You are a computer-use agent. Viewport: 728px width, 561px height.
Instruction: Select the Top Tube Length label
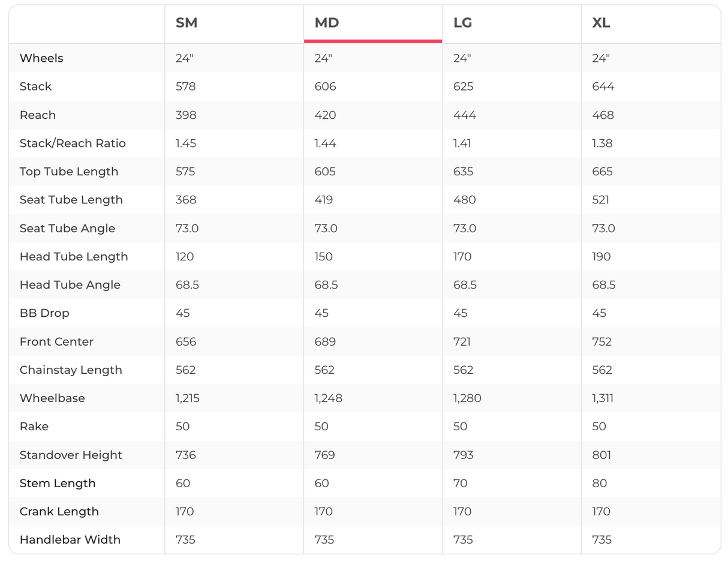tap(69, 172)
